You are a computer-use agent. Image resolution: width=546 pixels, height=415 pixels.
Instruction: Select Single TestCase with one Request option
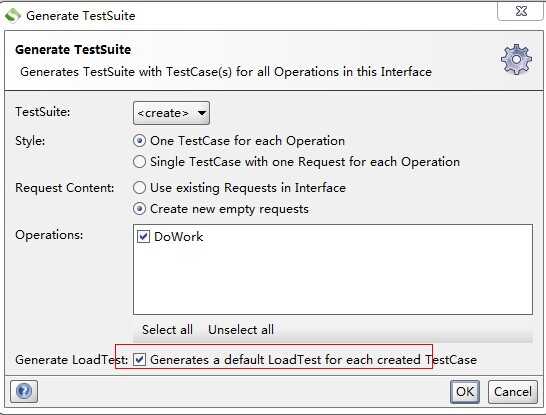tap(139, 162)
